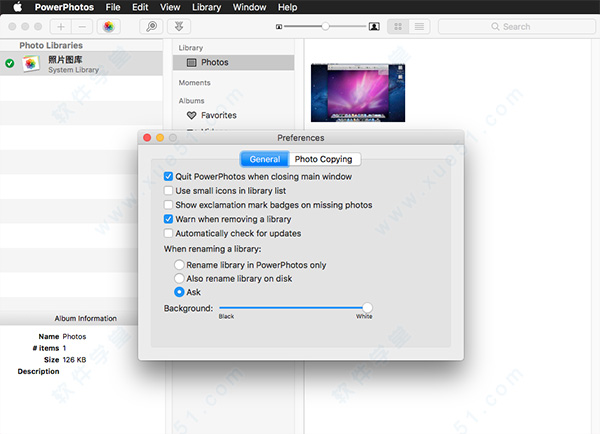Click the Photos grid icon in sidebar
The height and width of the screenshot is (434, 600).
191,62
